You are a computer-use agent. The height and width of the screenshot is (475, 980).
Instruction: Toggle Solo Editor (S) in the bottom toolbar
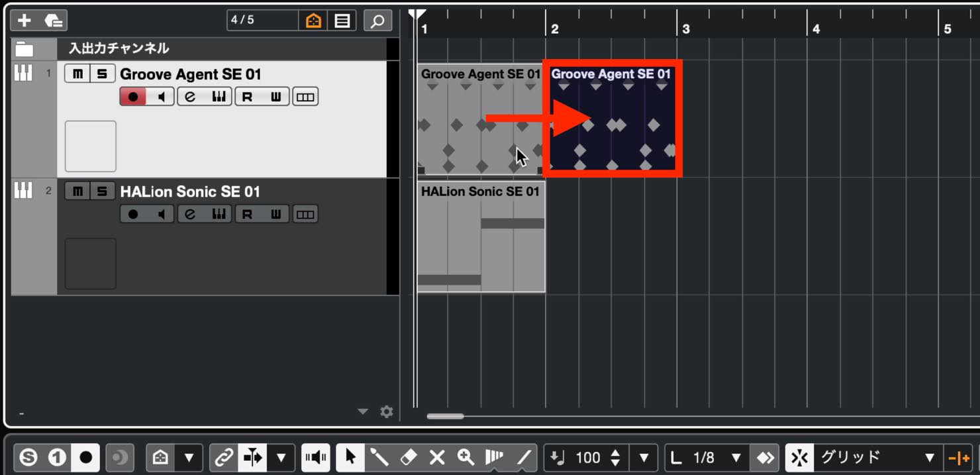coord(28,457)
